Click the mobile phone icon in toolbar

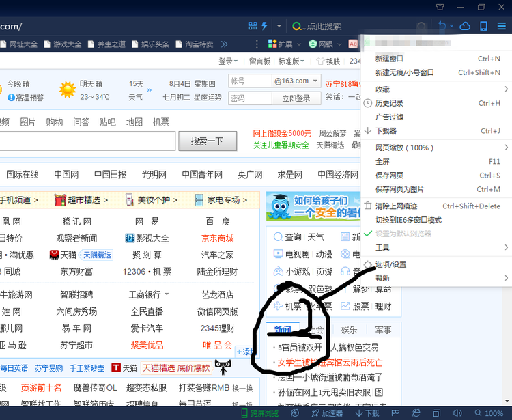click(x=483, y=26)
